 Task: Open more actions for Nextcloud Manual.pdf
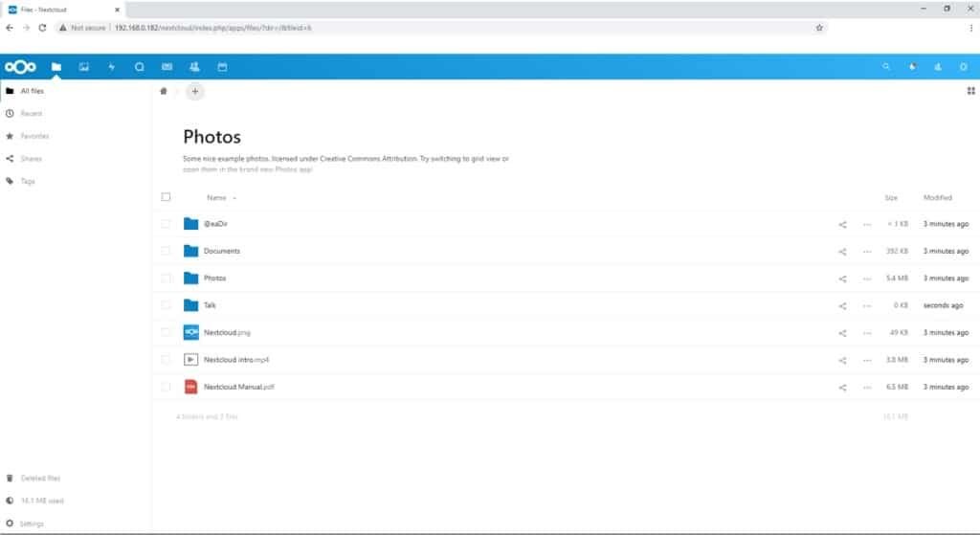(x=867, y=388)
